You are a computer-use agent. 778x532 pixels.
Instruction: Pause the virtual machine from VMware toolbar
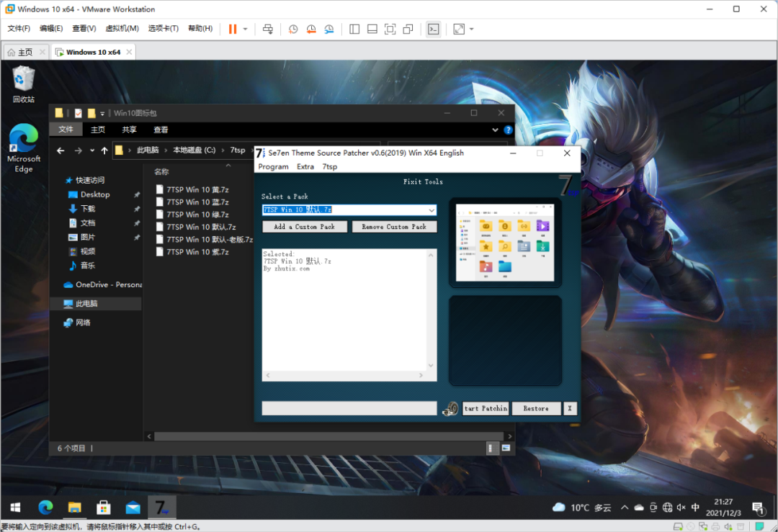[232, 30]
